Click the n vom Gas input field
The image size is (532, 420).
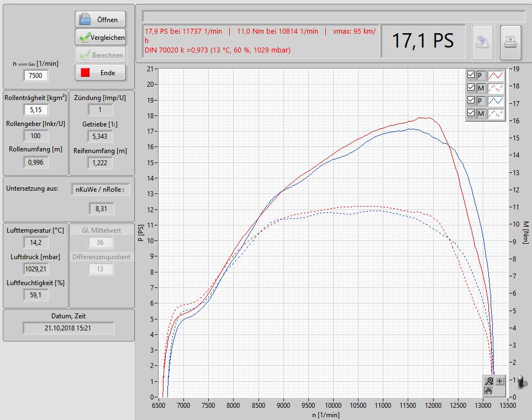(36, 76)
